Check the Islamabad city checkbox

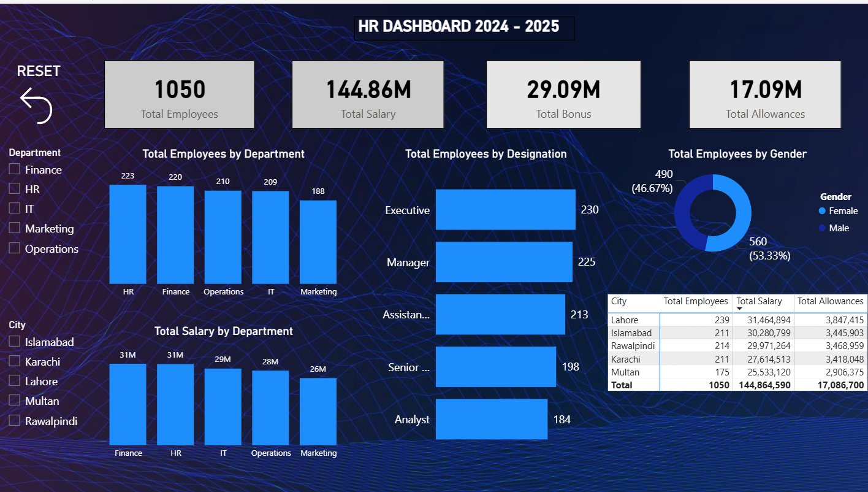tap(14, 342)
